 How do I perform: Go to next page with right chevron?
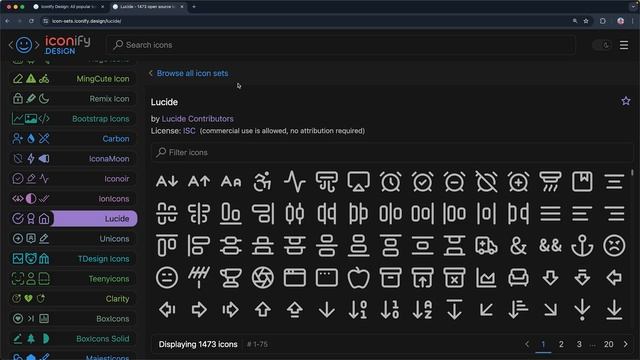click(x=626, y=344)
